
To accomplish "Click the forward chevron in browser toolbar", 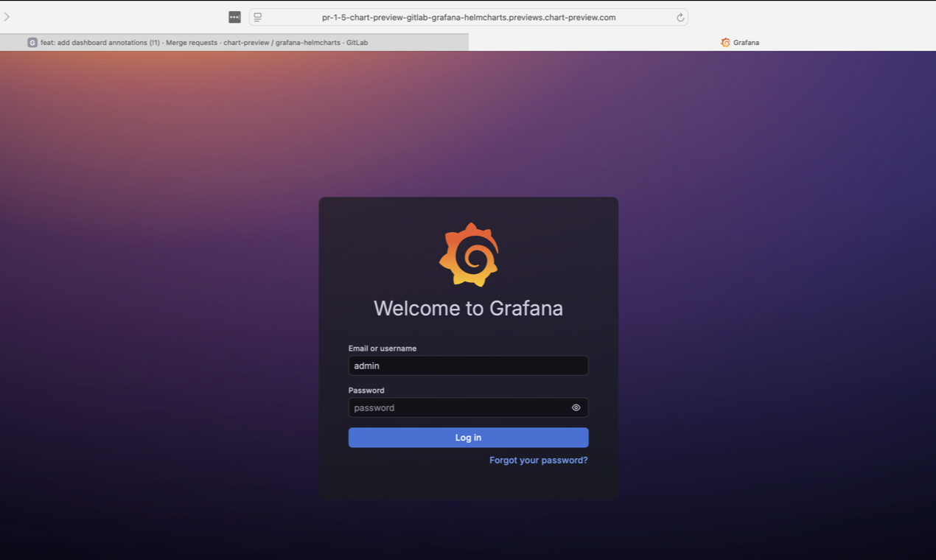I will click(x=7, y=17).
